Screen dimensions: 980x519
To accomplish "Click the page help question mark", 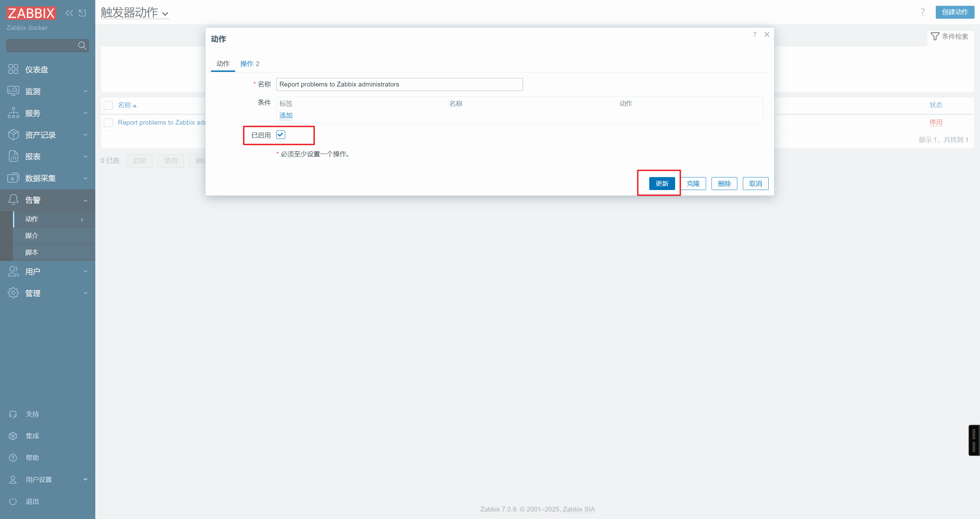I will click(x=922, y=12).
